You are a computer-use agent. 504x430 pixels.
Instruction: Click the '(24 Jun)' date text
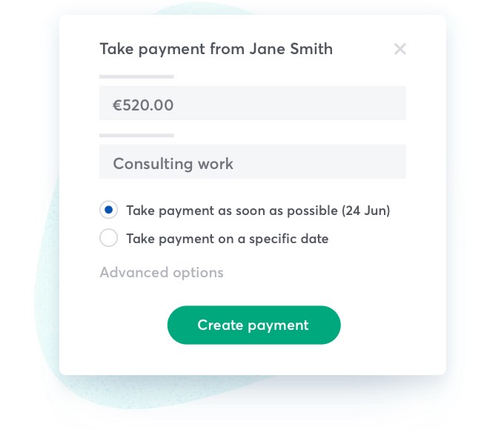pyautogui.click(x=365, y=211)
